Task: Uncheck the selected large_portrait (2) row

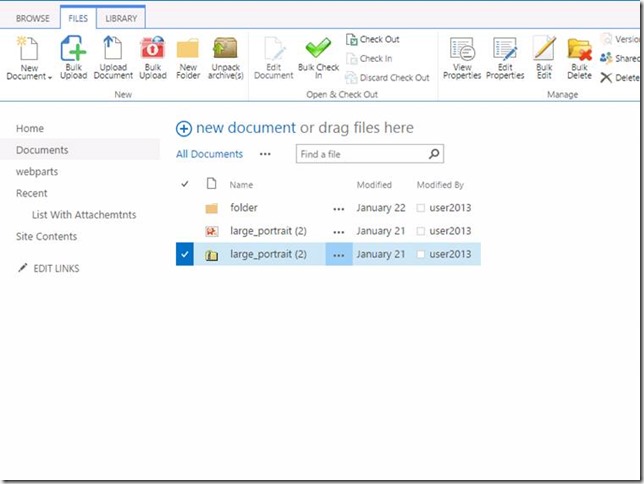Action: (184, 255)
